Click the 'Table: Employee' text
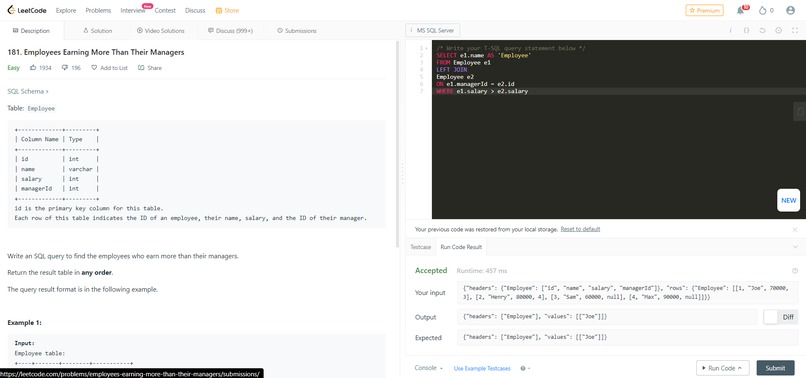806x378 pixels. [31, 109]
